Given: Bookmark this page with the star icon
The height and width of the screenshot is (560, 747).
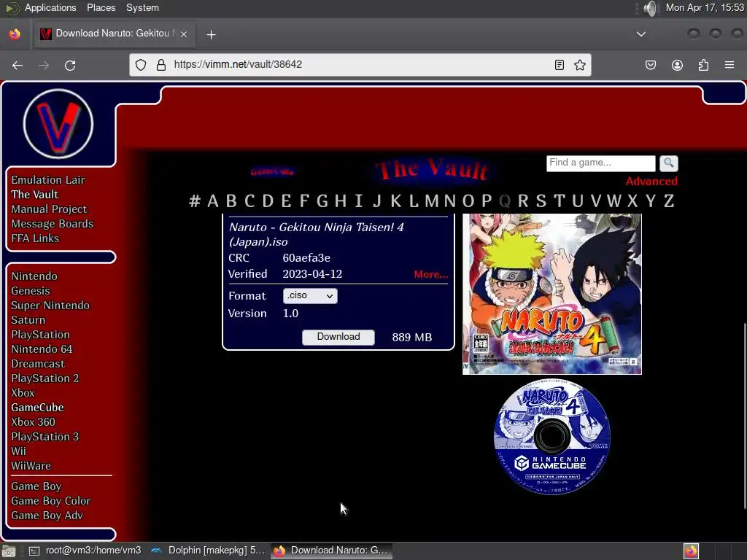Looking at the screenshot, I should pyautogui.click(x=580, y=65).
